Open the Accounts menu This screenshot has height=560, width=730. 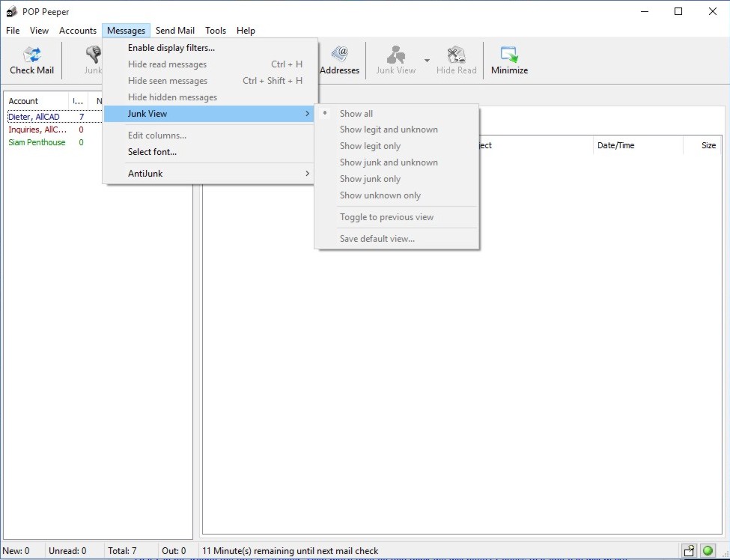[78, 30]
